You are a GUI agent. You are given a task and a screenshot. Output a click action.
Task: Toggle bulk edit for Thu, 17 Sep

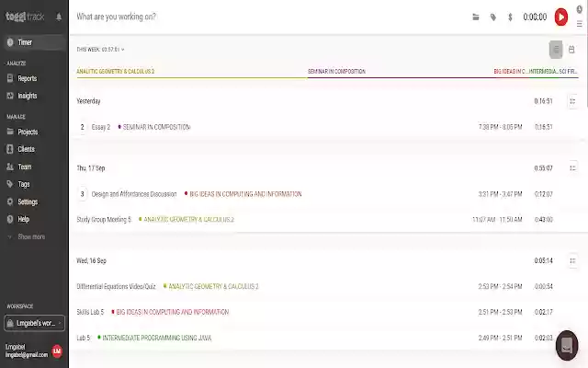tap(572, 167)
